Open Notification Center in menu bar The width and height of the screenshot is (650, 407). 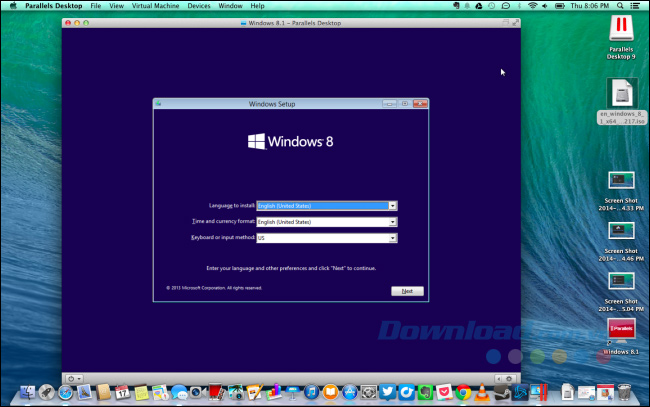[635, 6]
